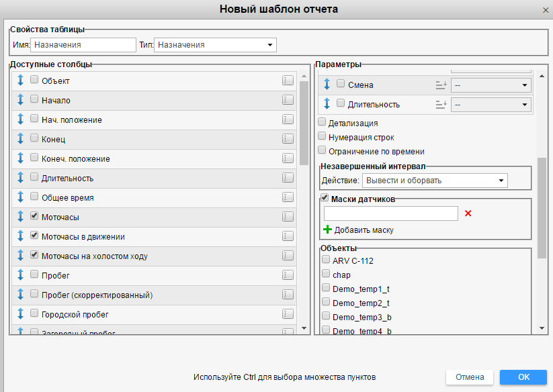Click the Имя text field
This screenshot has width=553, height=392.
(x=83, y=45)
